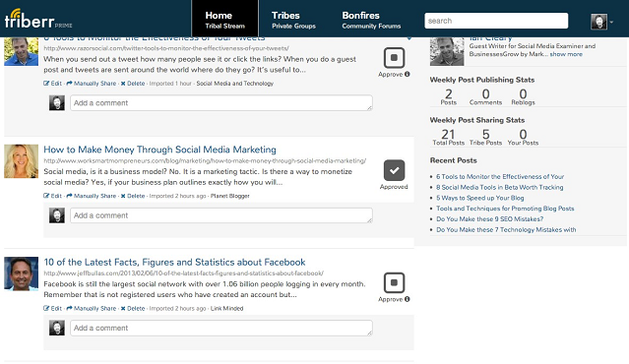Open the Bonfires Community Forums tab
This screenshot has width=629, height=364.
pyautogui.click(x=371, y=20)
